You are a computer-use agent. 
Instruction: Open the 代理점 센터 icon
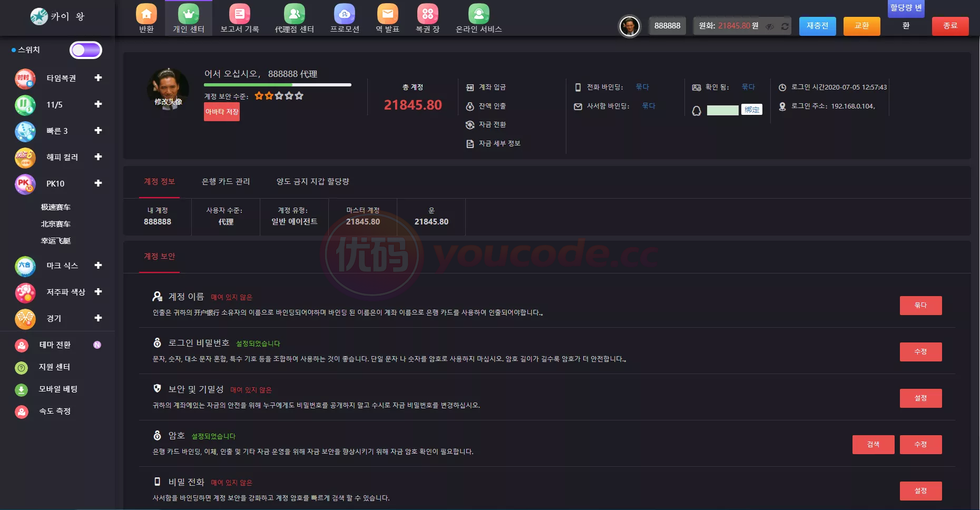pos(295,14)
